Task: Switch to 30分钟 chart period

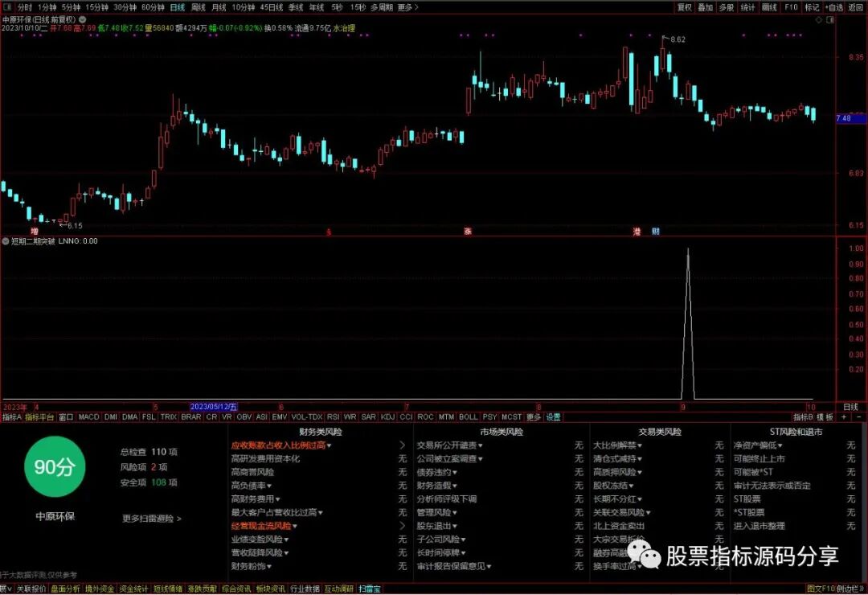Action: click(125, 7)
